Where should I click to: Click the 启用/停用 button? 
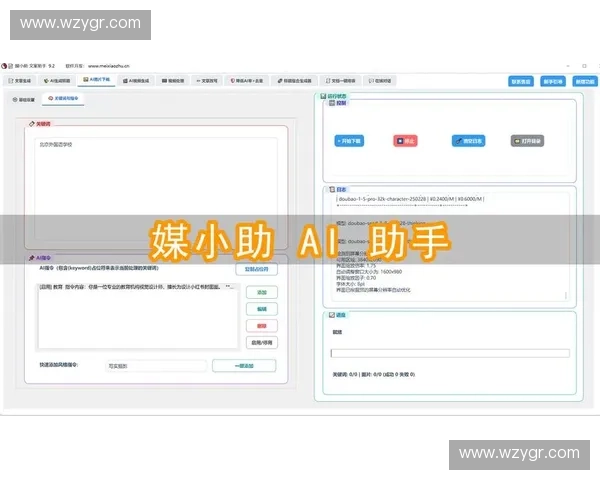tap(262, 343)
